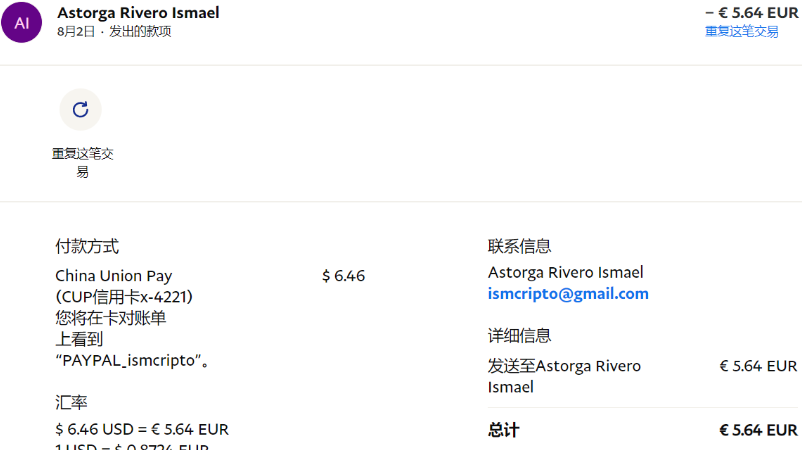This screenshot has height=450, width=802.
Task: Click the − € 5.64 EUR header amount
Action: click(x=751, y=13)
